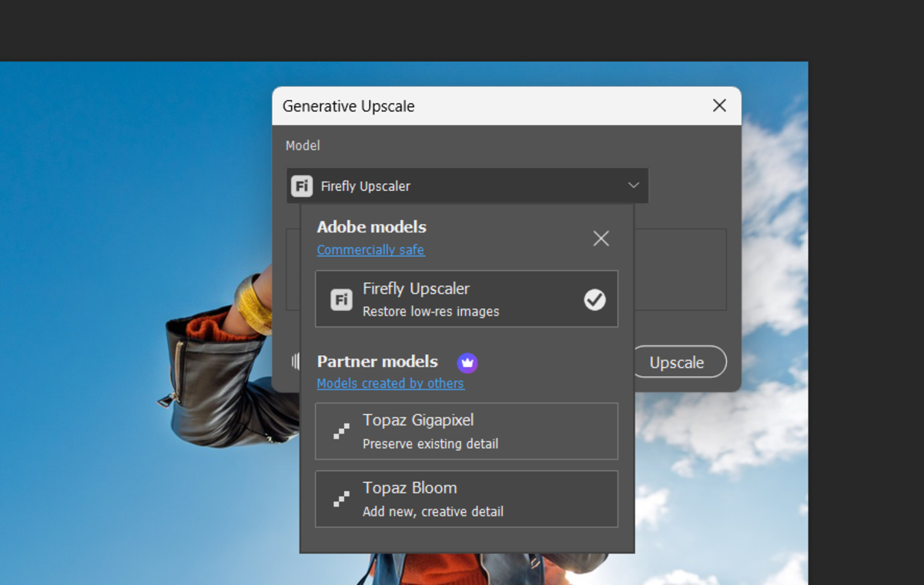Viewport: 924px width, 585px height.
Task: Select Firefly Upscaler model option
Action: click(467, 299)
